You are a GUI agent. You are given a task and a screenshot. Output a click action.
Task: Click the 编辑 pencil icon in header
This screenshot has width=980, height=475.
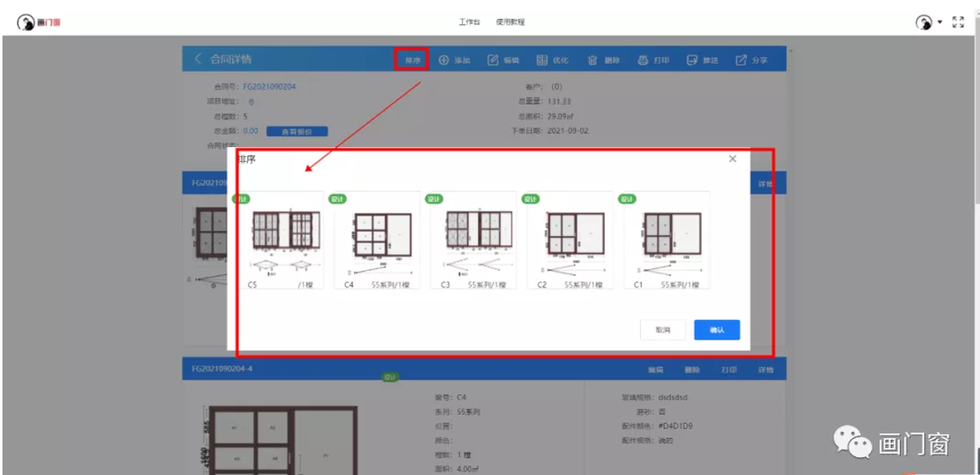pyautogui.click(x=493, y=60)
